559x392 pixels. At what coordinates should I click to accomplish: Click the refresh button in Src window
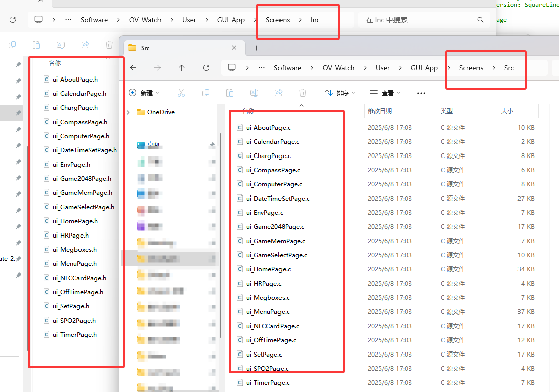pyautogui.click(x=206, y=68)
